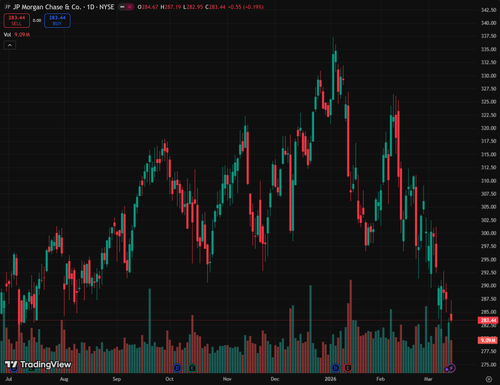The width and height of the screenshot is (500, 385).
Task: Click the purple lightning event icon near Mar
Action: pyautogui.click(x=451, y=368)
